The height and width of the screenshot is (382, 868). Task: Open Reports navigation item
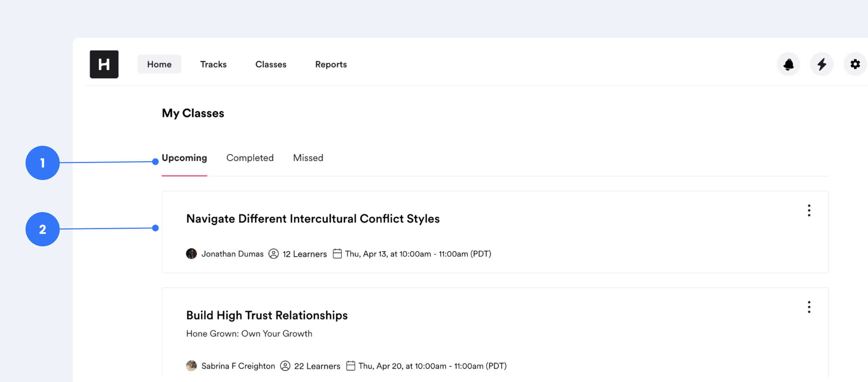(x=331, y=64)
